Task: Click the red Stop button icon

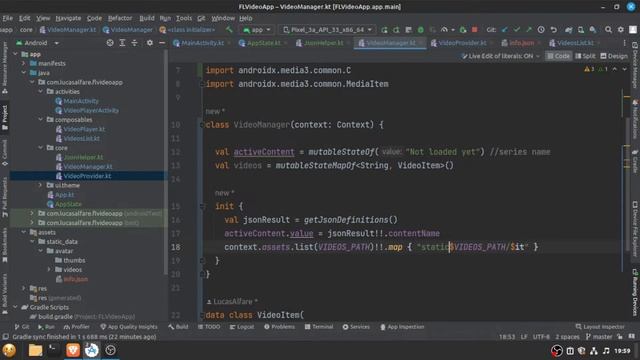Action: pyautogui.click(x=474, y=30)
